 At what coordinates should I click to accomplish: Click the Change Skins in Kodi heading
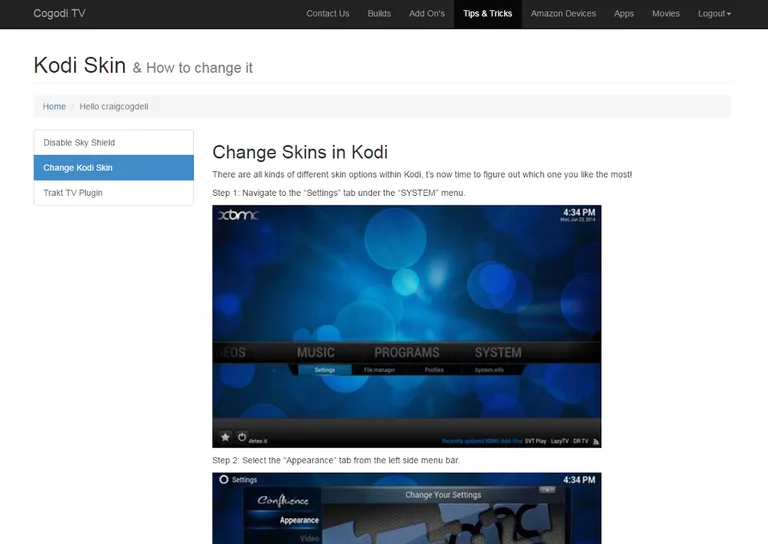(x=300, y=152)
